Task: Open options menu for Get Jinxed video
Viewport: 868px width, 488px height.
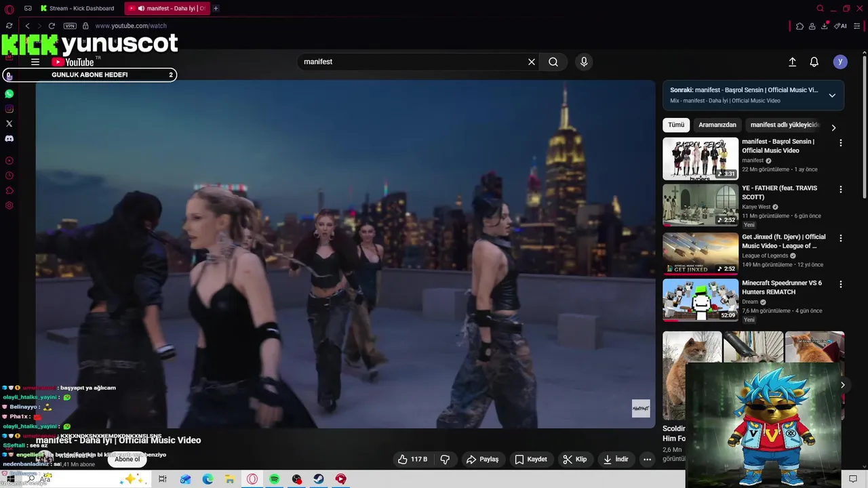Action: click(x=841, y=238)
